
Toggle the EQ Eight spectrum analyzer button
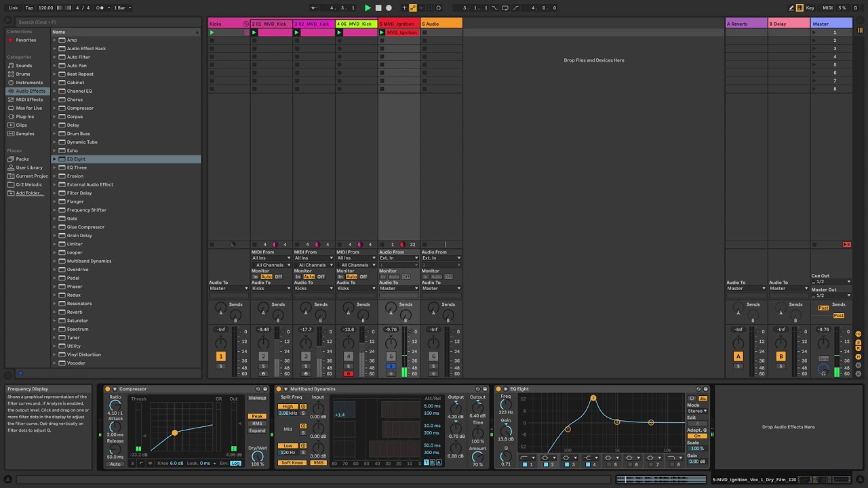(x=703, y=399)
